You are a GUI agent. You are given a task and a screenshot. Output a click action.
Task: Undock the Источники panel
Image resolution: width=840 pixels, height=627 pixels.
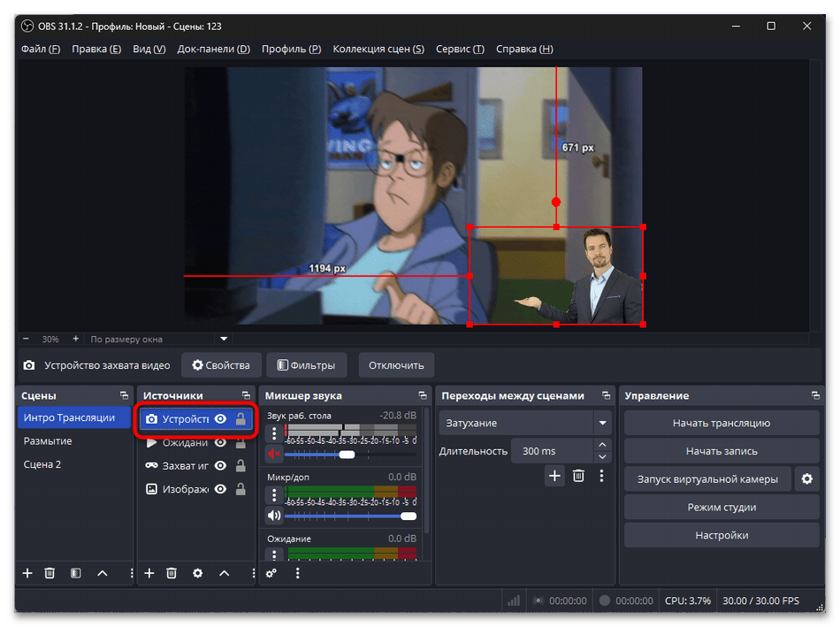247,395
